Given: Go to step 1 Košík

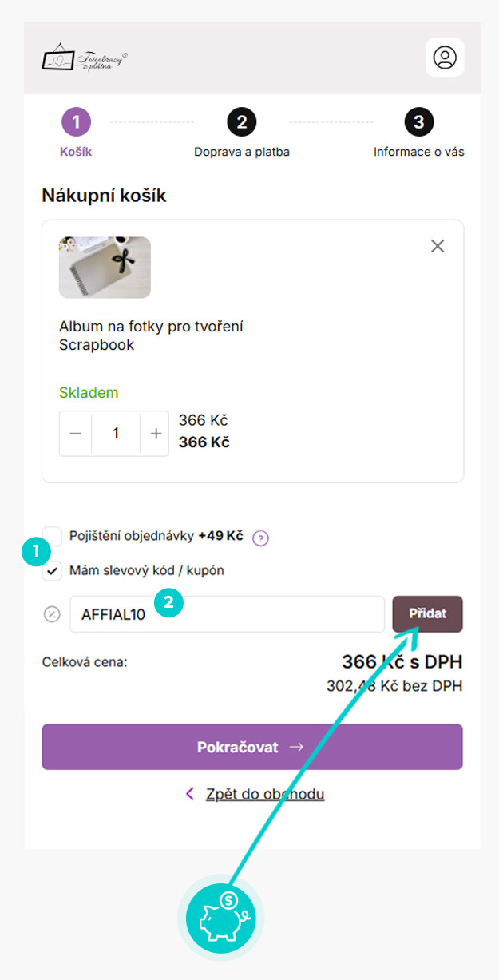Looking at the screenshot, I should click(x=76, y=123).
